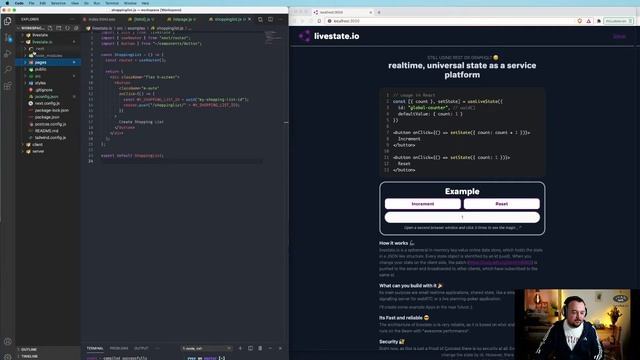Click the New File icon in Explorer header
This screenshot has height=360, width=640.
point(50,28)
